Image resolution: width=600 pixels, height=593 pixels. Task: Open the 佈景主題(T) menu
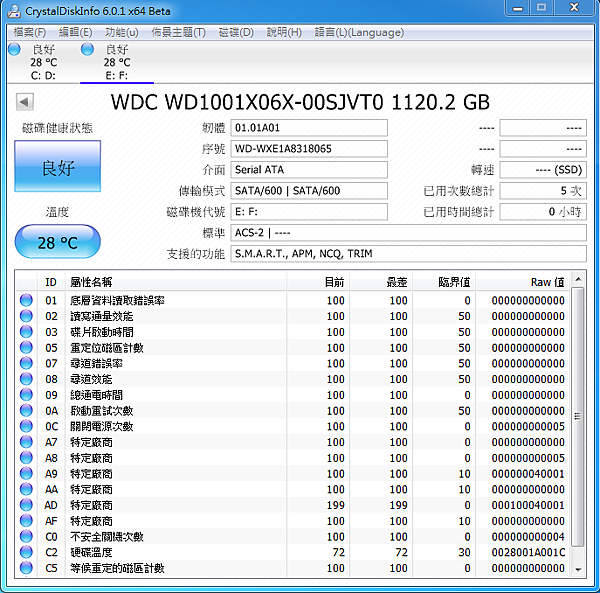click(x=178, y=32)
